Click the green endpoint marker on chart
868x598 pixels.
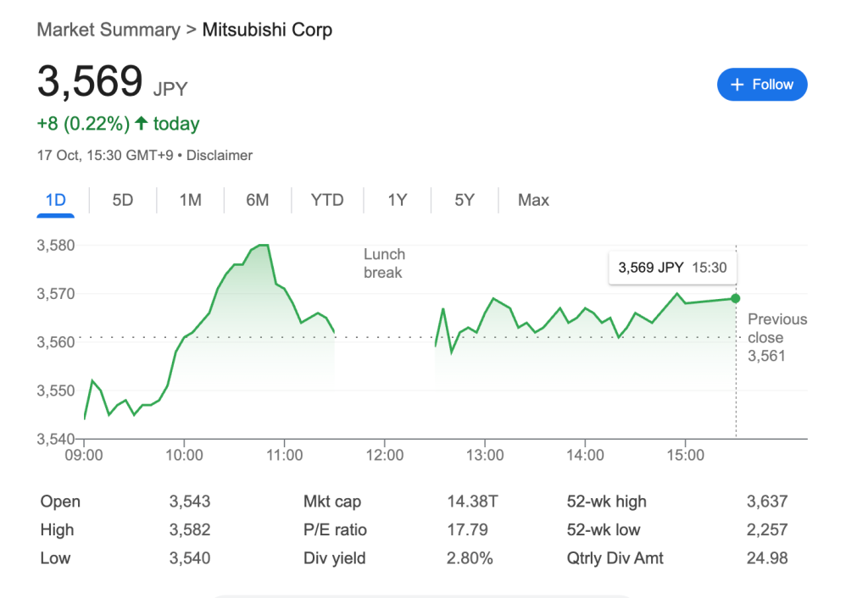tap(735, 298)
